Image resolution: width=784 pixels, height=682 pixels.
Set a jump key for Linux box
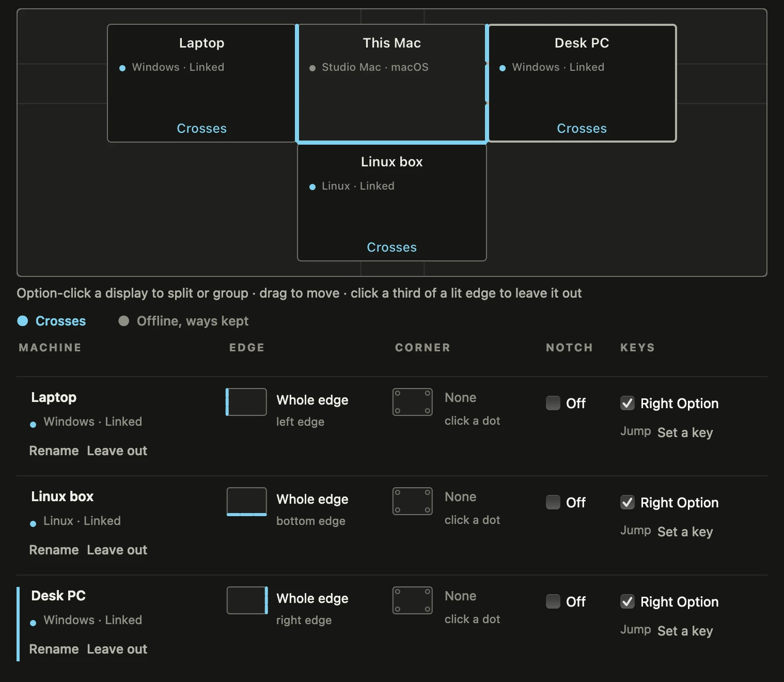(685, 532)
